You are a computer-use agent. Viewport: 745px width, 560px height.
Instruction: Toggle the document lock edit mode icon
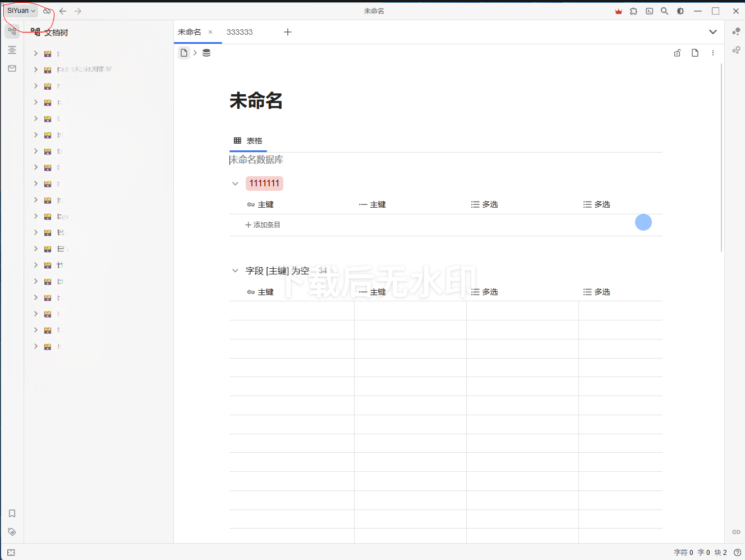coord(677,53)
